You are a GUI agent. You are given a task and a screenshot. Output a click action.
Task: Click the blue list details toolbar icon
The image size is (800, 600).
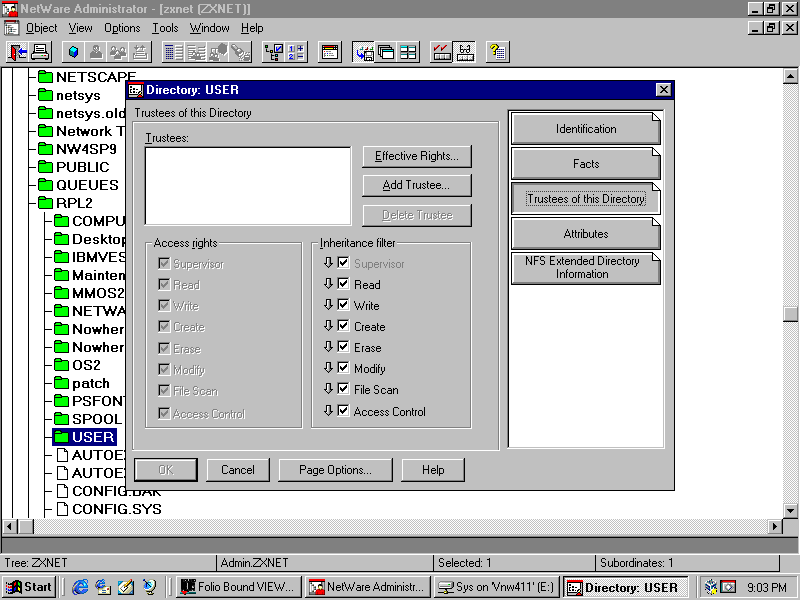pos(174,52)
